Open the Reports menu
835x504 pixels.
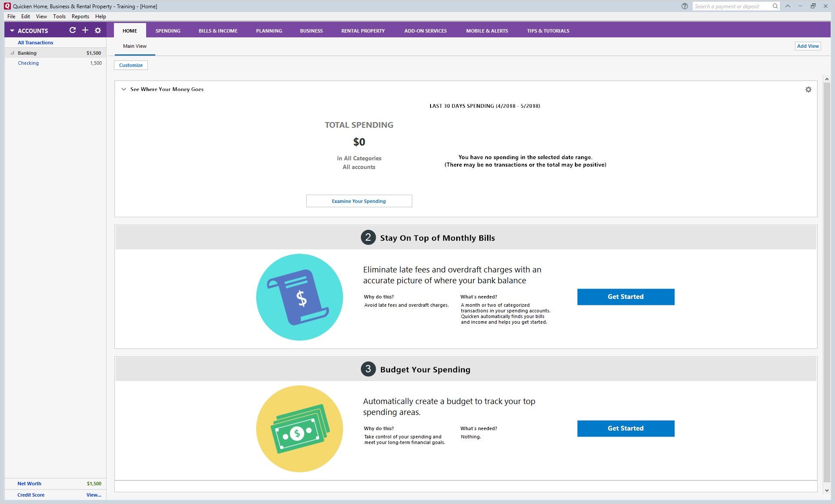(80, 17)
